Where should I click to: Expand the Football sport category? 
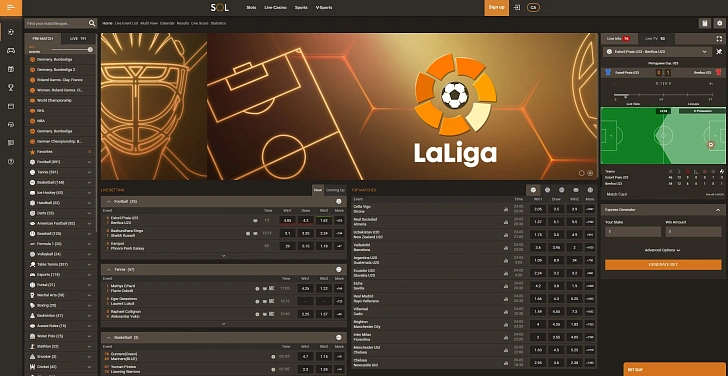click(60, 162)
